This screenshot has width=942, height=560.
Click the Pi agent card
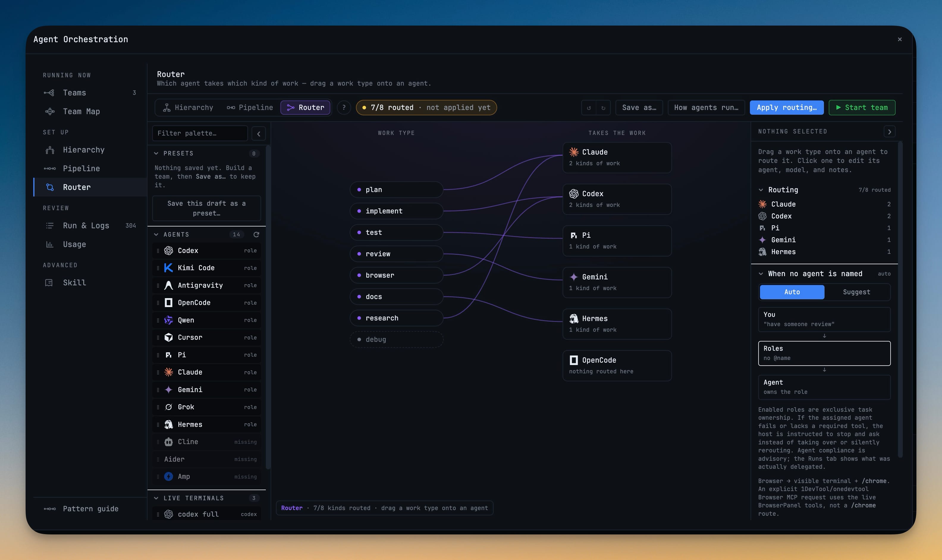[x=617, y=241]
